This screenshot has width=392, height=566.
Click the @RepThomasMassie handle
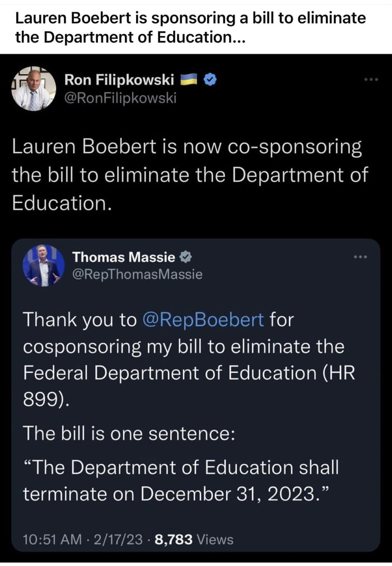[x=137, y=274]
